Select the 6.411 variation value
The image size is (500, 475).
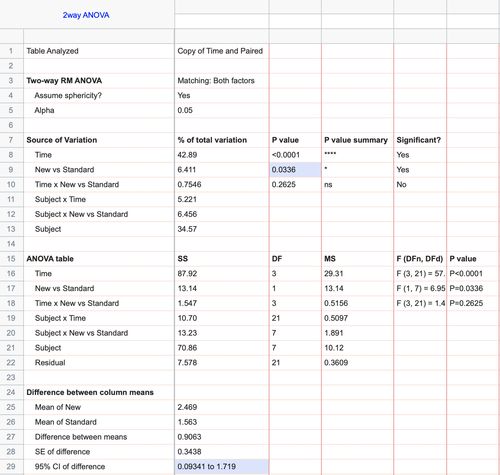point(221,170)
